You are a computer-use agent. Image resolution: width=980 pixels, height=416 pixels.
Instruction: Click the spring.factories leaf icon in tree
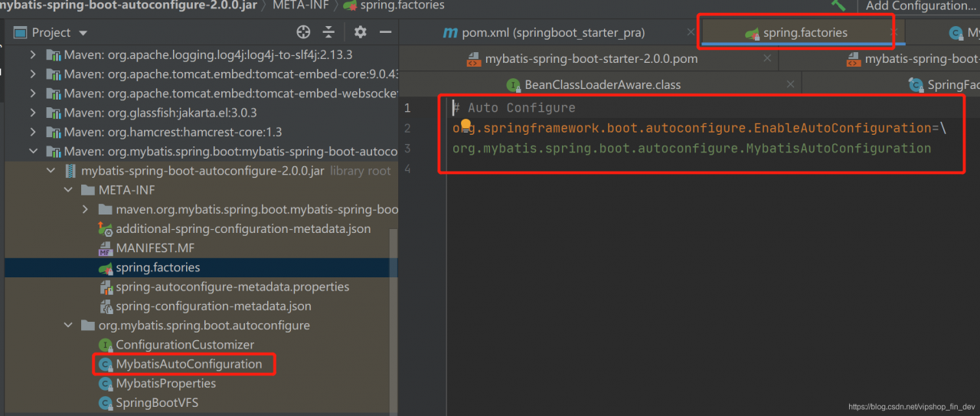point(106,267)
